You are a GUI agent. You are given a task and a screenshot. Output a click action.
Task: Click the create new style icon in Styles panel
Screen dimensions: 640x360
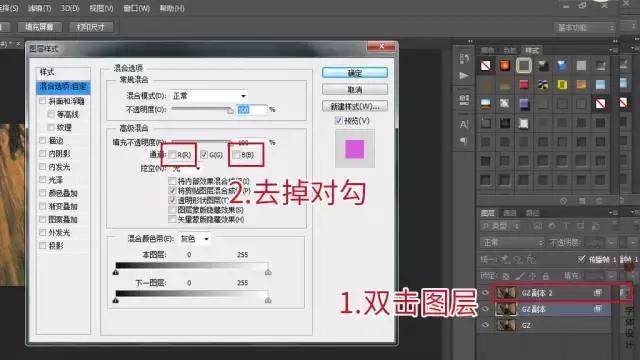[582, 200]
